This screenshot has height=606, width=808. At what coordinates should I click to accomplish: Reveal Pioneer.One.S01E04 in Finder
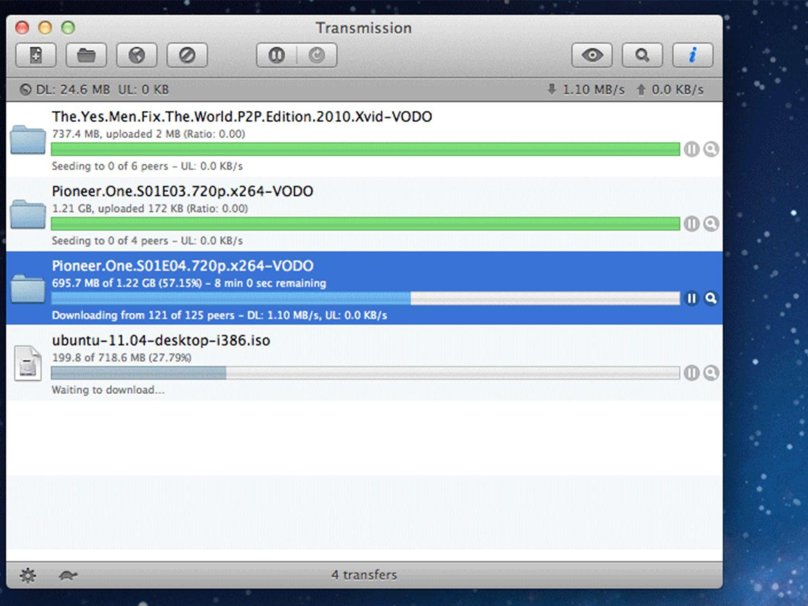[711, 298]
